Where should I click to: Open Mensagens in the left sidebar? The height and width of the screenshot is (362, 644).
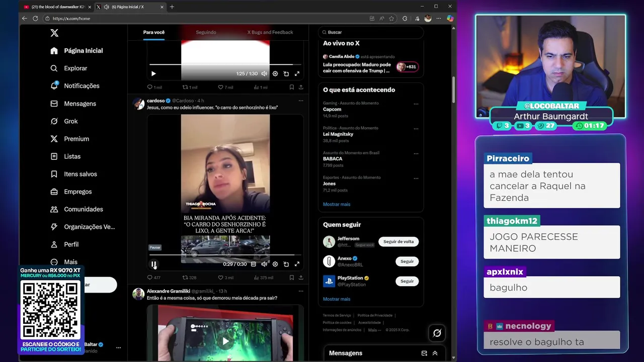coord(73,104)
